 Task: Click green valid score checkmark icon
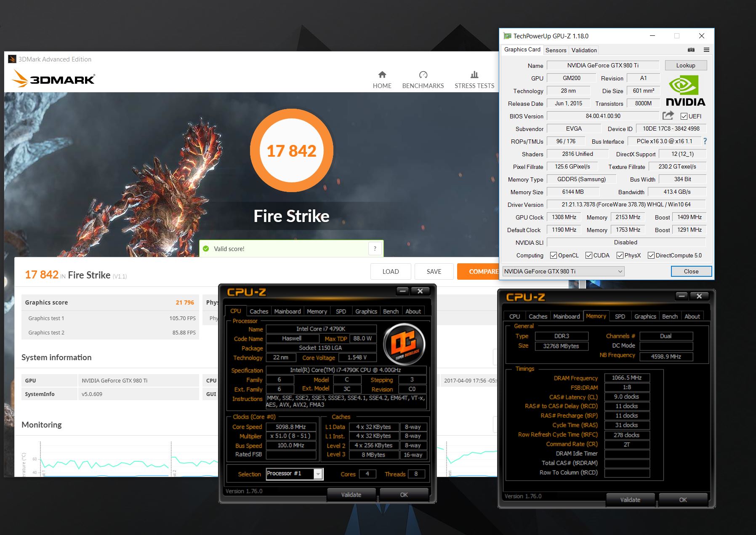tap(206, 249)
